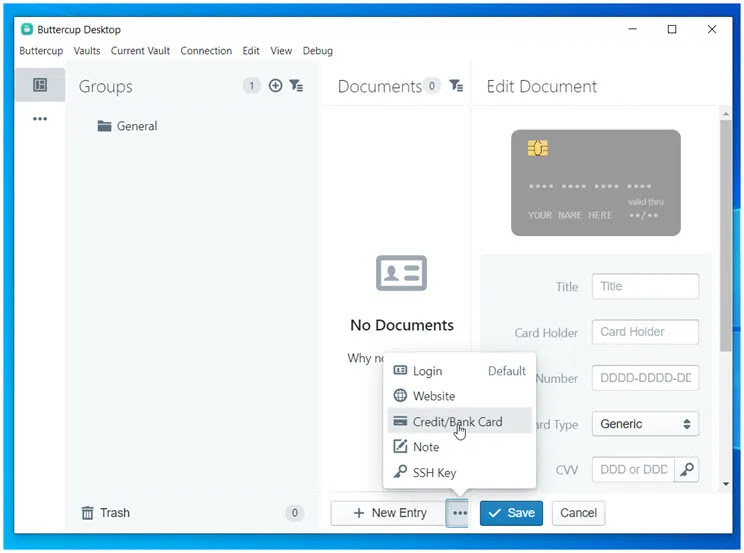Open the Connection menu
The image size is (744, 553).
[x=206, y=51]
